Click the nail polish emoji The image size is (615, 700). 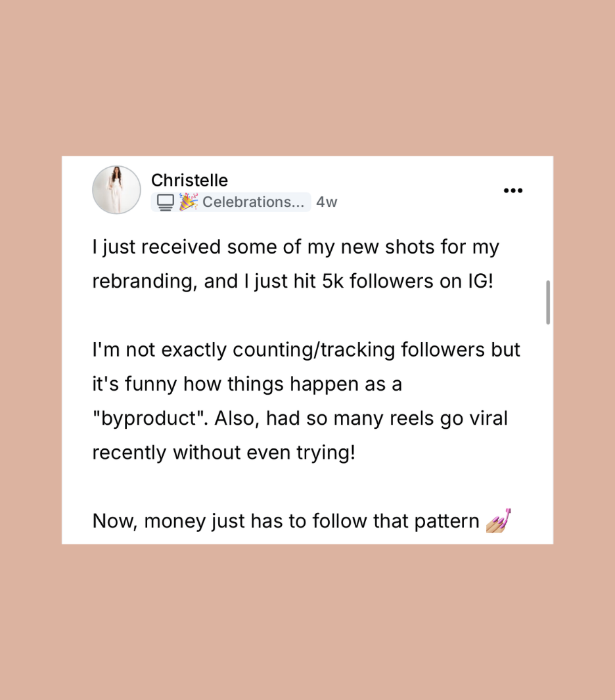click(498, 521)
